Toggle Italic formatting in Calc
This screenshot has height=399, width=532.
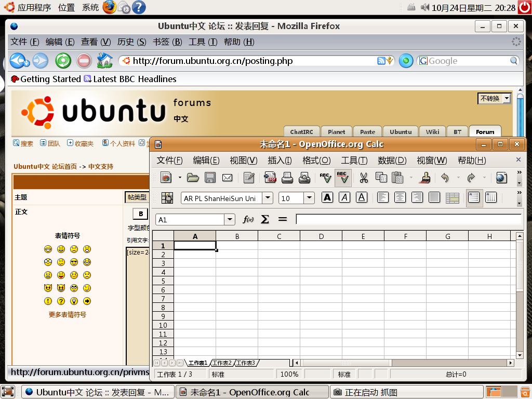(344, 197)
